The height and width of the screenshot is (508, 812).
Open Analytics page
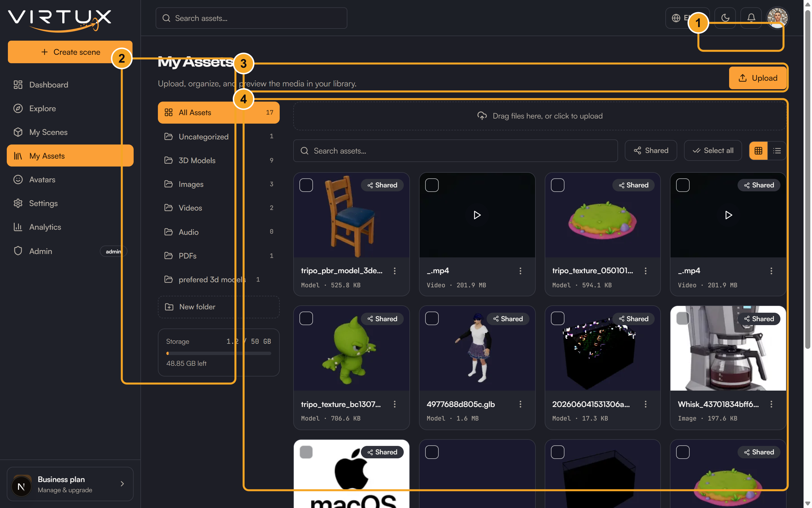(70, 227)
